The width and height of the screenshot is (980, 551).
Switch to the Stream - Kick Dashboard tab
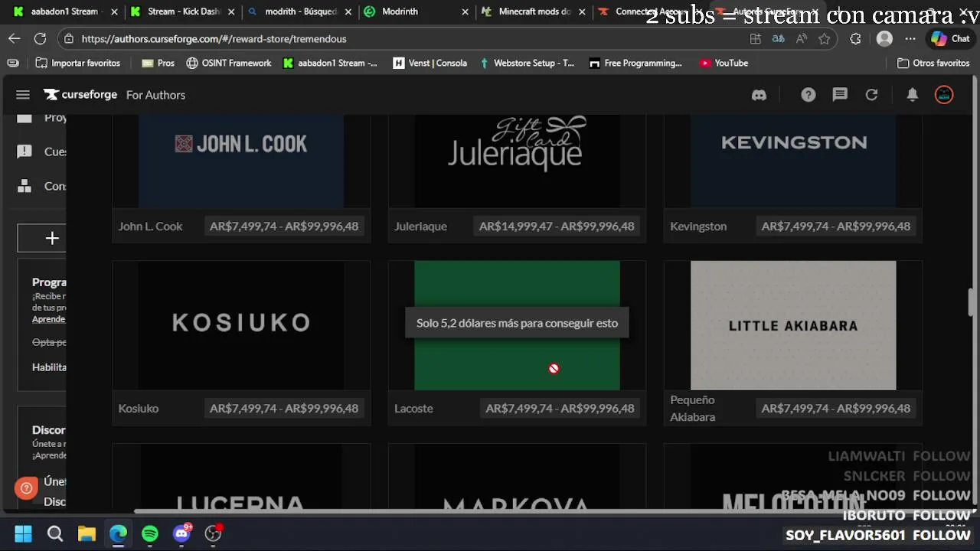pos(184,11)
